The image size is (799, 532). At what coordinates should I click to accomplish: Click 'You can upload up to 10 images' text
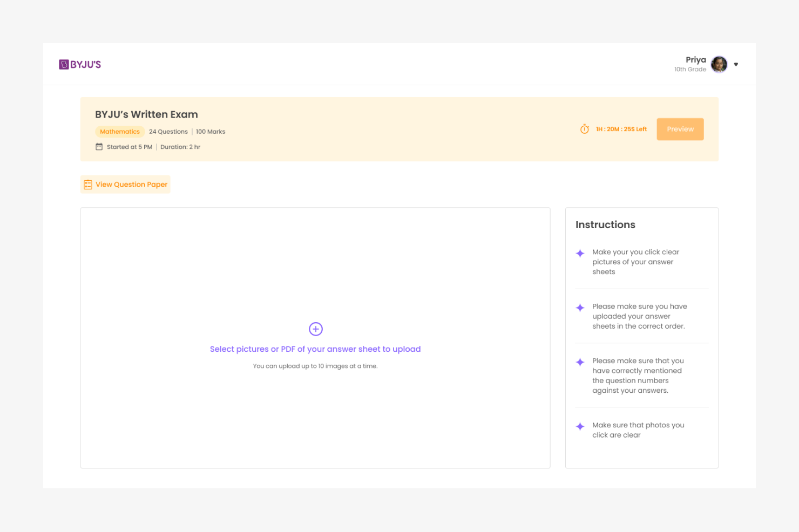coord(315,366)
